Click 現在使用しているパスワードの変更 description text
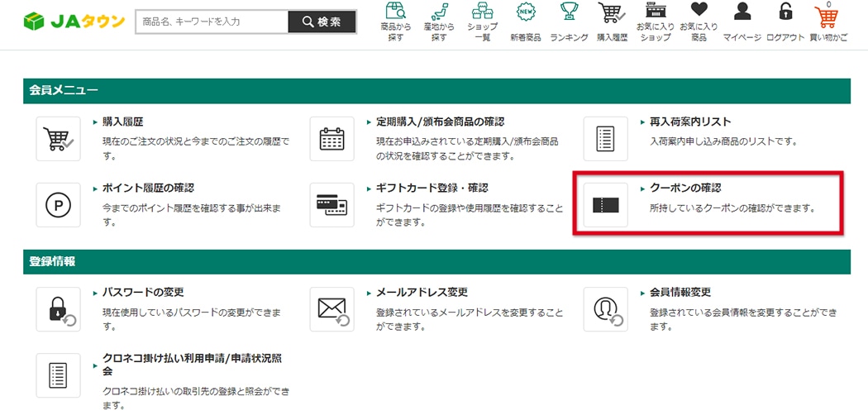 coord(192,319)
